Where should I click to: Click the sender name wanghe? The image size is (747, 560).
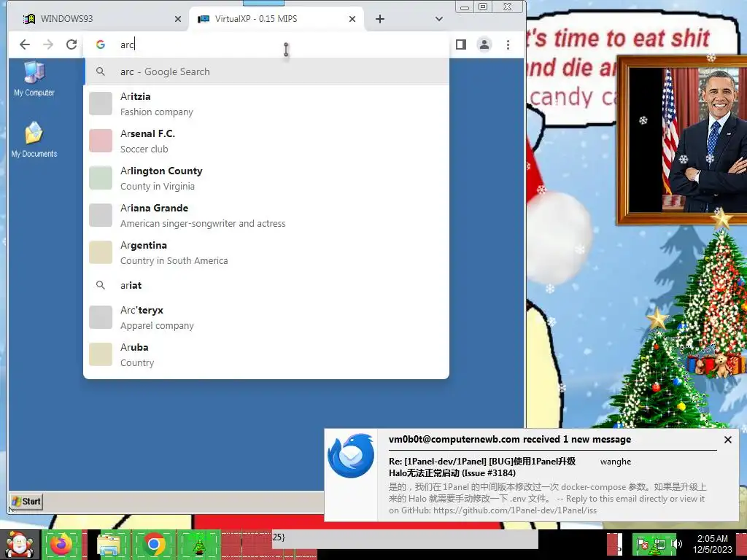616,462
